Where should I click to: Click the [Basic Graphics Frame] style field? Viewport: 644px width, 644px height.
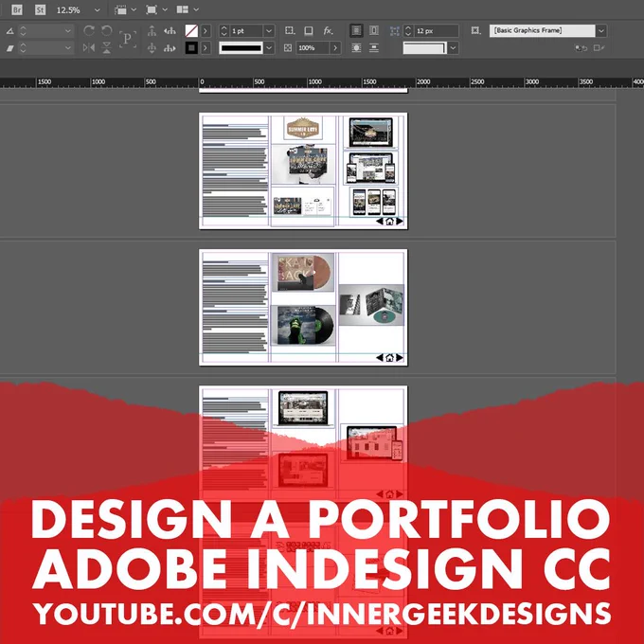(x=542, y=30)
